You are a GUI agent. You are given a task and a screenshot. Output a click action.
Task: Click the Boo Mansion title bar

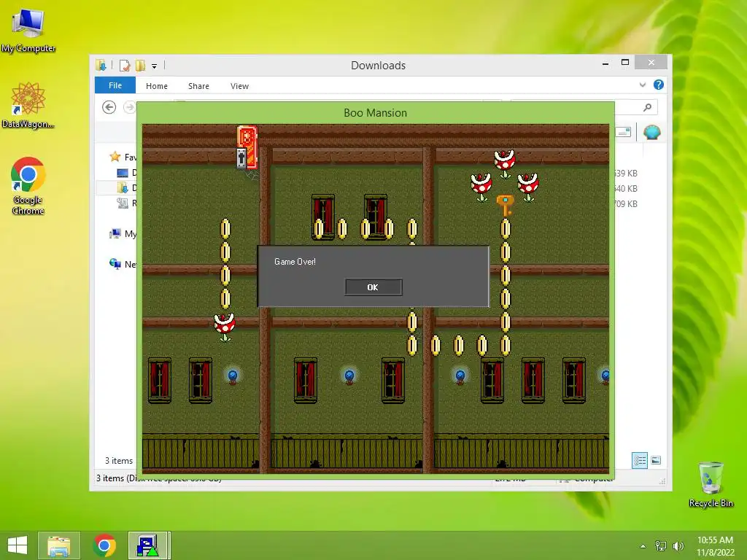tap(376, 113)
